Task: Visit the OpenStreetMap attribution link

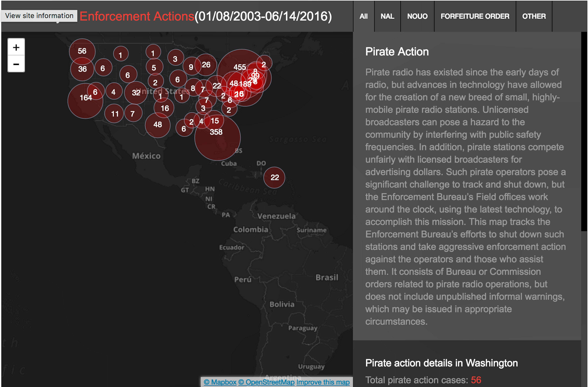Action: pyautogui.click(x=266, y=382)
